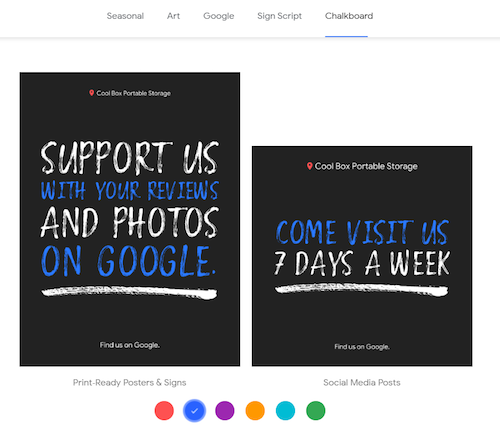Pick the purple color swatch
500x433 pixels.
(225, 411)
